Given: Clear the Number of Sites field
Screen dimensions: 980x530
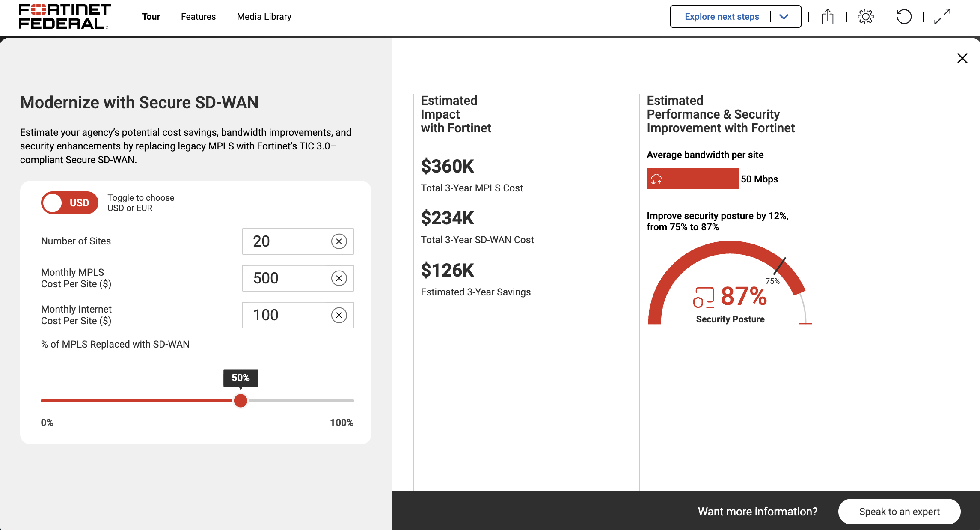Looking at the screenshot, I should click(339, 241).
